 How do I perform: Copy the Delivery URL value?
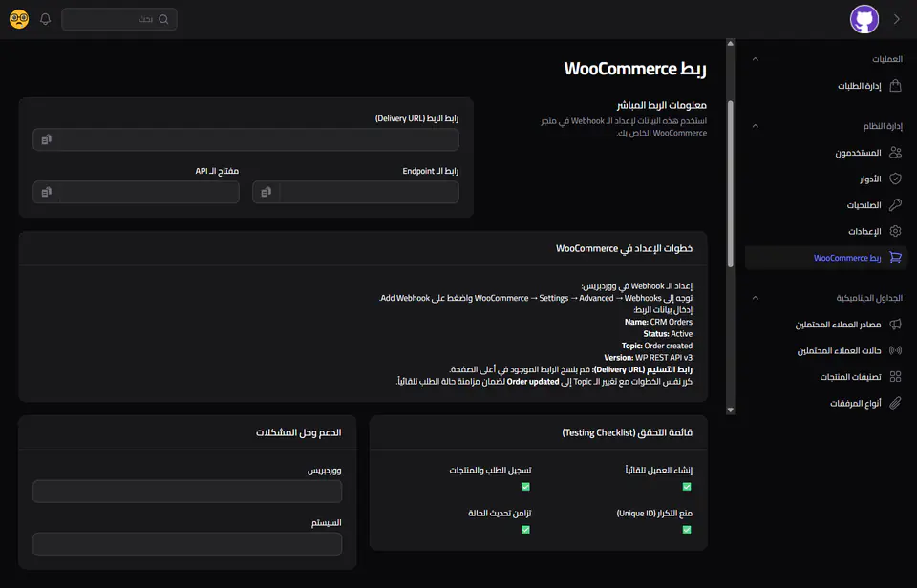[x=46, y=139]
